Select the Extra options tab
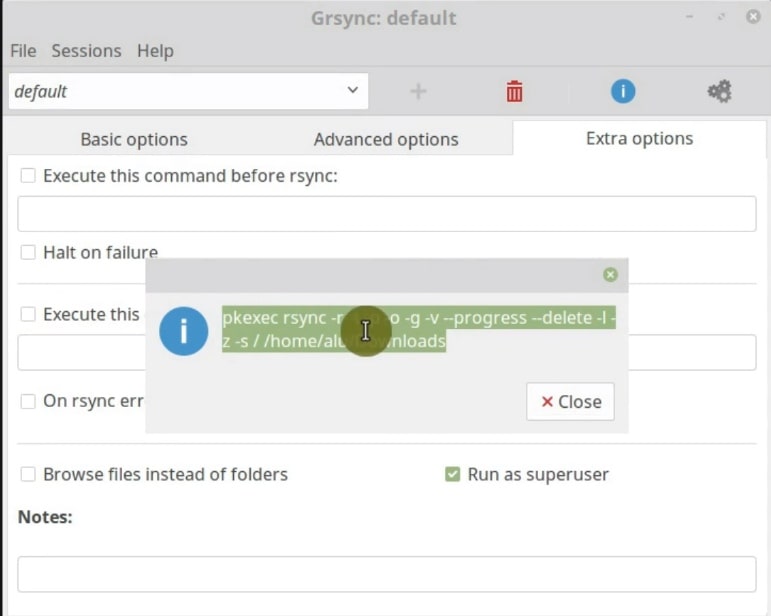This screenshot has width=771, height=616. 639,138
